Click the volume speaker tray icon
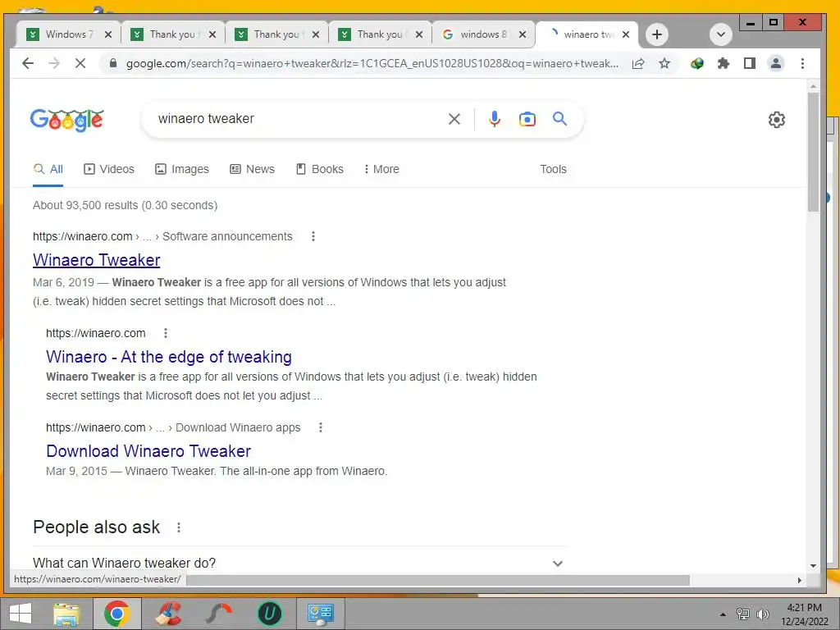The image size is (840, 630). tap(763, 614)
